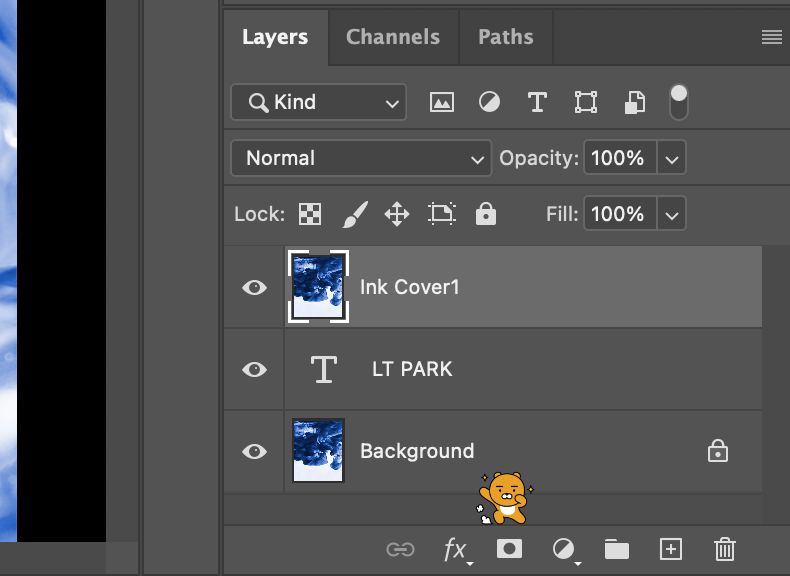
Task: Switch to the Channels tab
Action: (393, 37)
